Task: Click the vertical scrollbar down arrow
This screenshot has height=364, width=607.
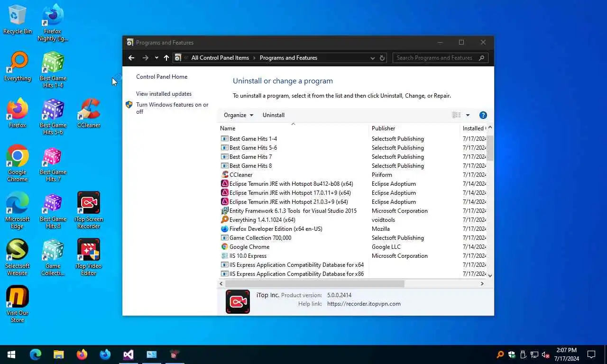Action: [x=490, y=275]
